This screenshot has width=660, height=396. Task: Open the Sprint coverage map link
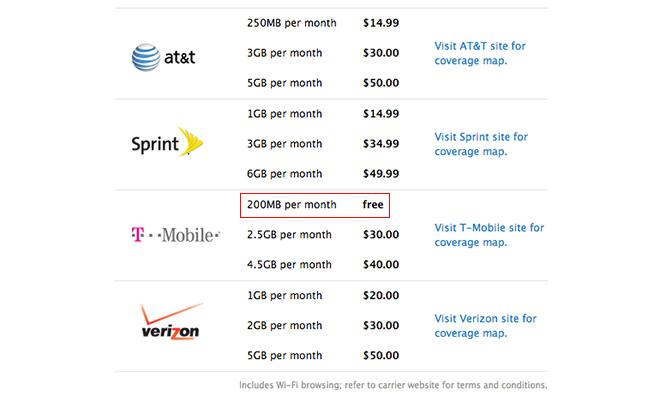tap(481, 144)
